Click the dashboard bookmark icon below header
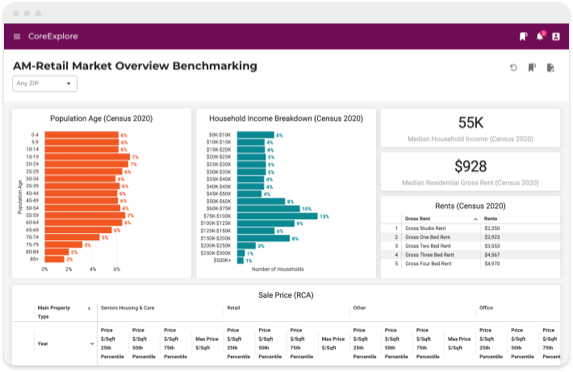 click(x=532, y=68)
